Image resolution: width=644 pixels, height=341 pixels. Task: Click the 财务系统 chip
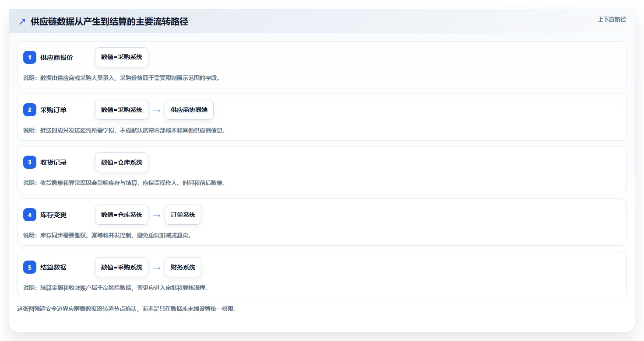click(183, 267)
